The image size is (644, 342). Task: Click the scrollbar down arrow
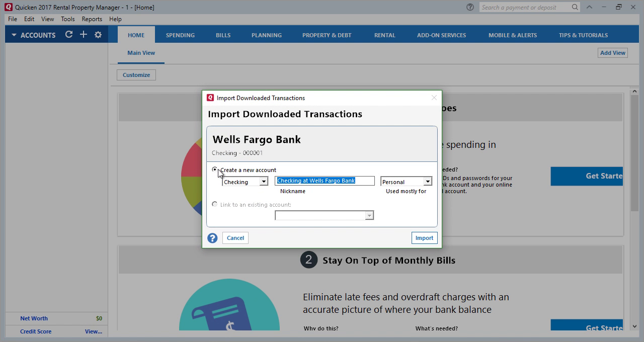coord(634,326)
